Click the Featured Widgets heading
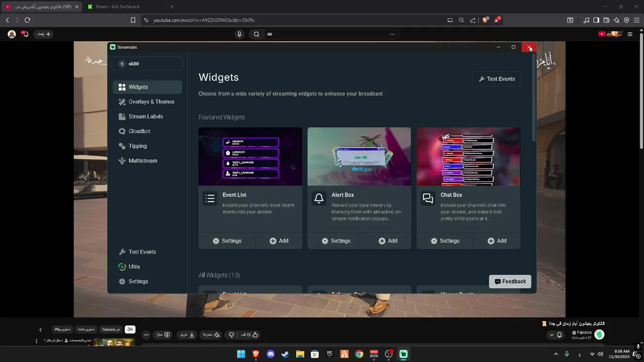644x362 pixels. click(221, 117)
